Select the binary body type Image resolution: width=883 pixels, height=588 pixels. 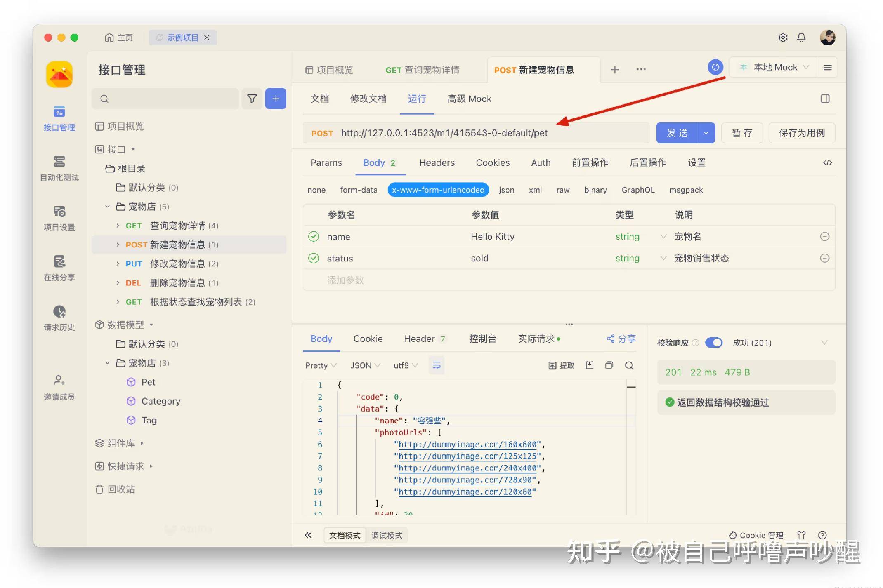point(595,190)
